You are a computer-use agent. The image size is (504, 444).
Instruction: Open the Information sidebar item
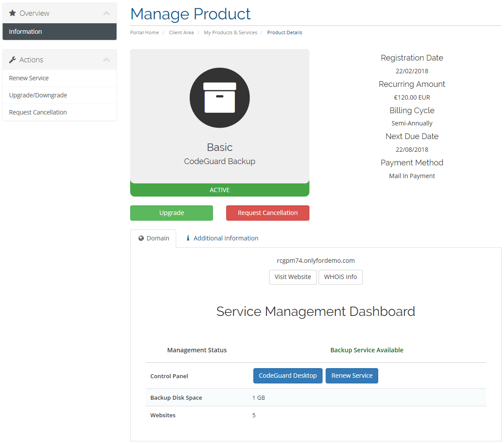[60, 32]
